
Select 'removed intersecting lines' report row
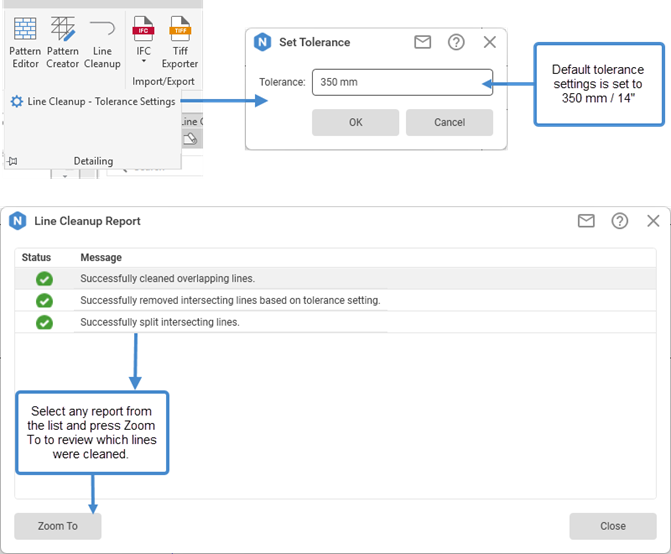tap(230, 300)
